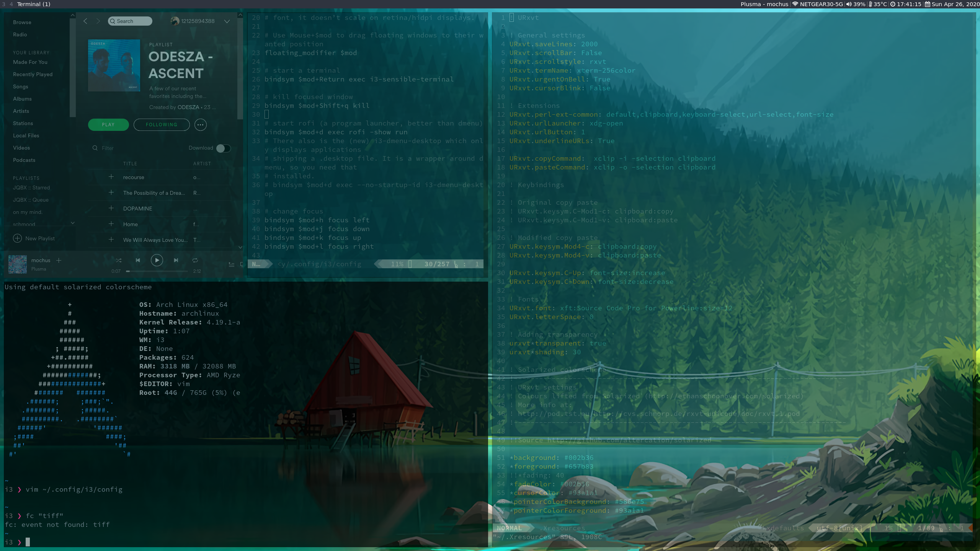
Task: Go forward with Spotify's forward arrow
Action: (98, 21)
